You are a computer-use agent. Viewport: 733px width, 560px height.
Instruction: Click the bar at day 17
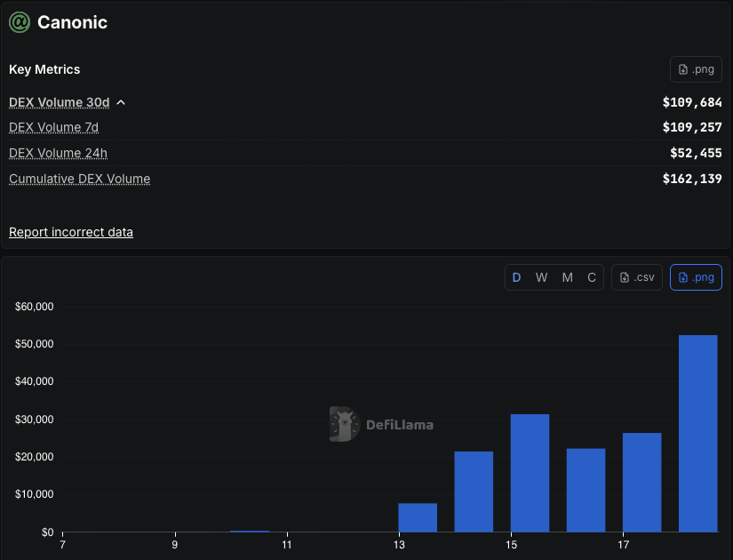(x=641, y=483)
